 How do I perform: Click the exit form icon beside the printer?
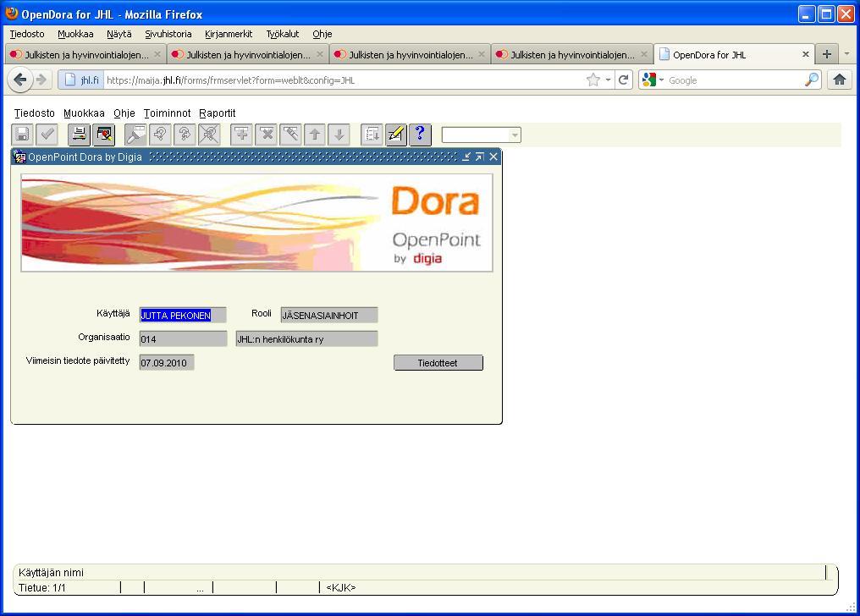point(103,135)
